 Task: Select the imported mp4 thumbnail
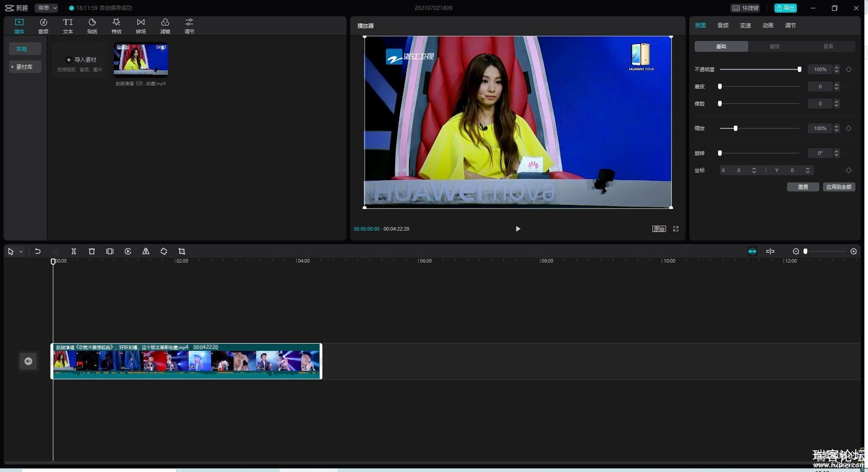(141, 59)
